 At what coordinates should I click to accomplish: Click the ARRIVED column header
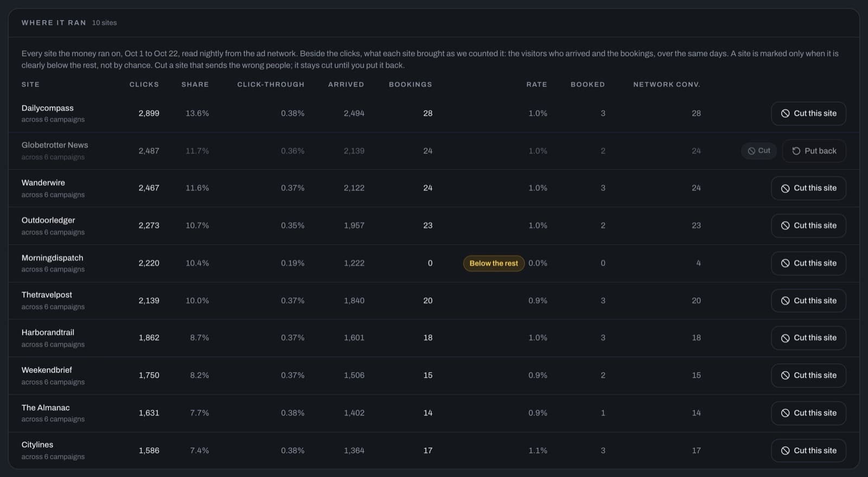[x=346, y=85]
